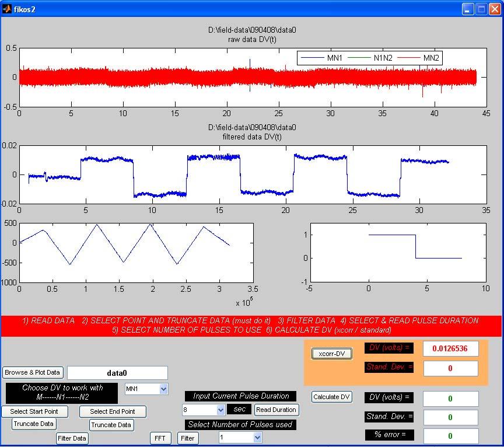Click the xcorr Stand. Dev. value field
The image size is (504, 447).
tap(450, 368)
